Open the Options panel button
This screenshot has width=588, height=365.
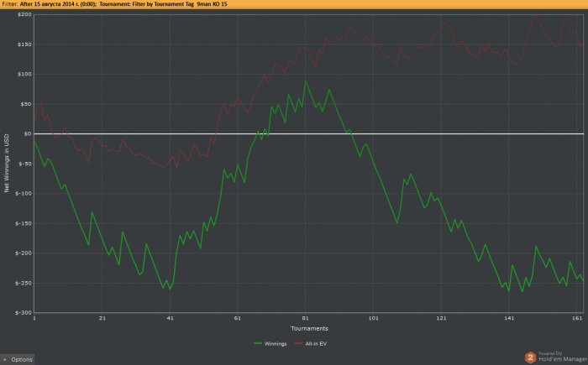[18, 359]
